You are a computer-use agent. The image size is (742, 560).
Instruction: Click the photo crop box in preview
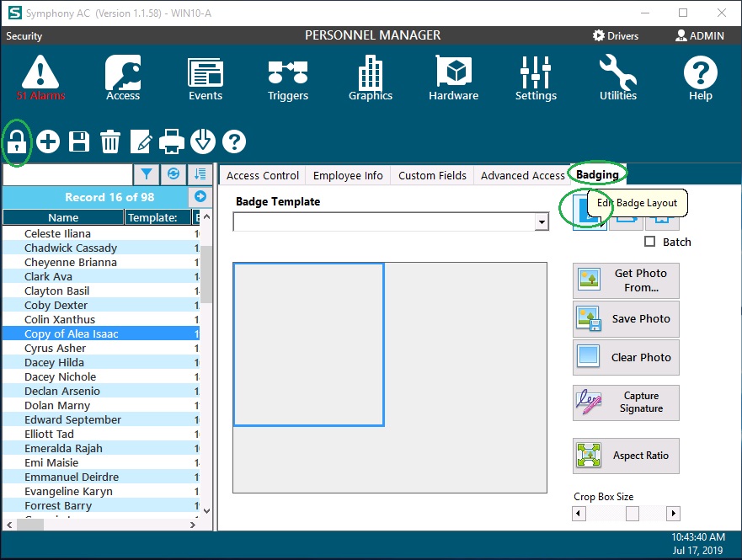pyautogui.click(x=308, y=344)
